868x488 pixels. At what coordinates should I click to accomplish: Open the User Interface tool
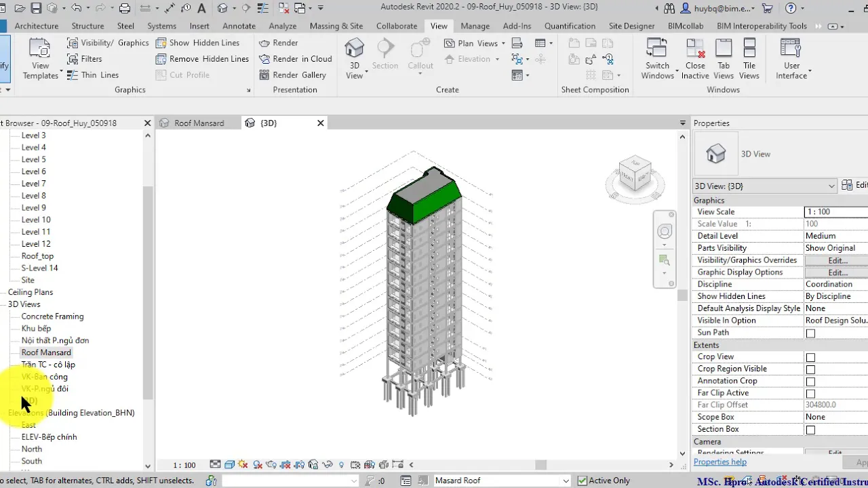click(x=791, y=58)
